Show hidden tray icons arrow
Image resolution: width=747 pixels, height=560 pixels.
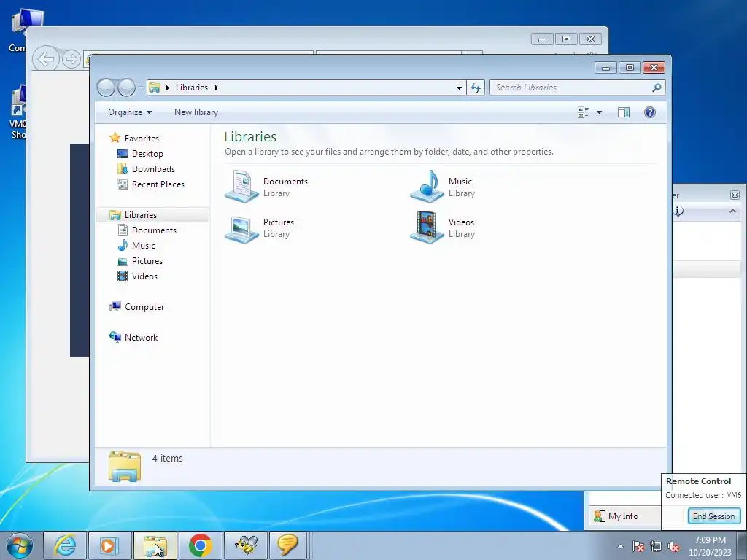pos(620,546)
